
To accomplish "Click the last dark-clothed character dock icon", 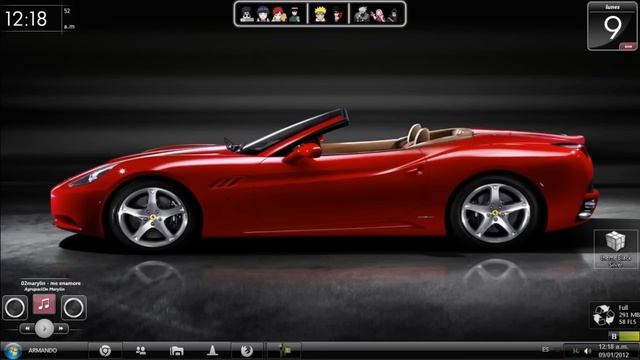I will point(393,15).
